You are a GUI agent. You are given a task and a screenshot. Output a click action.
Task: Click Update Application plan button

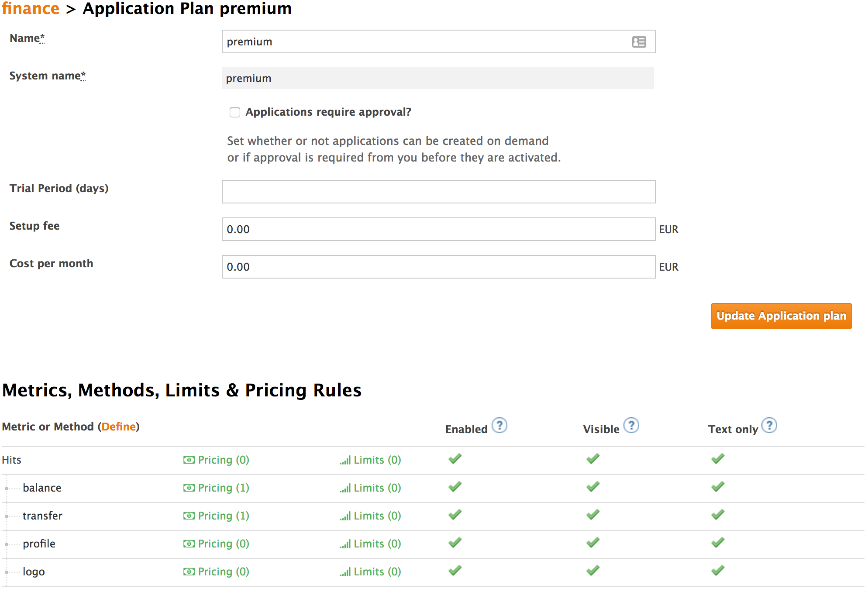[781, 316]
